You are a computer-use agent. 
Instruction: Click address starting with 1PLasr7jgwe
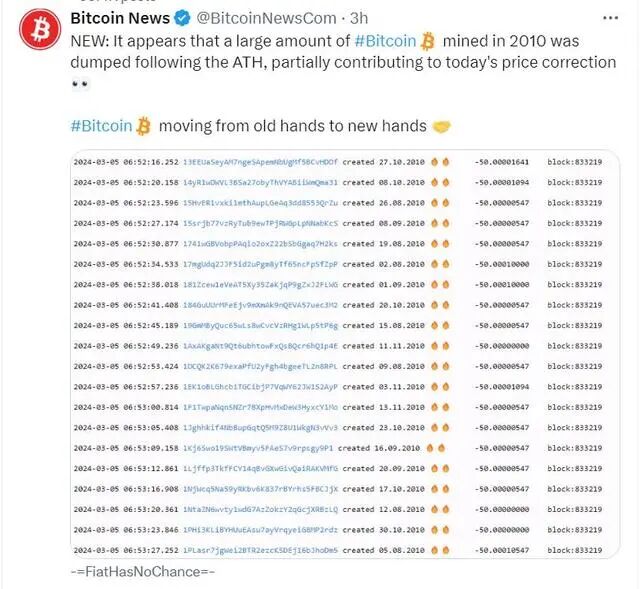click(260, 550)
